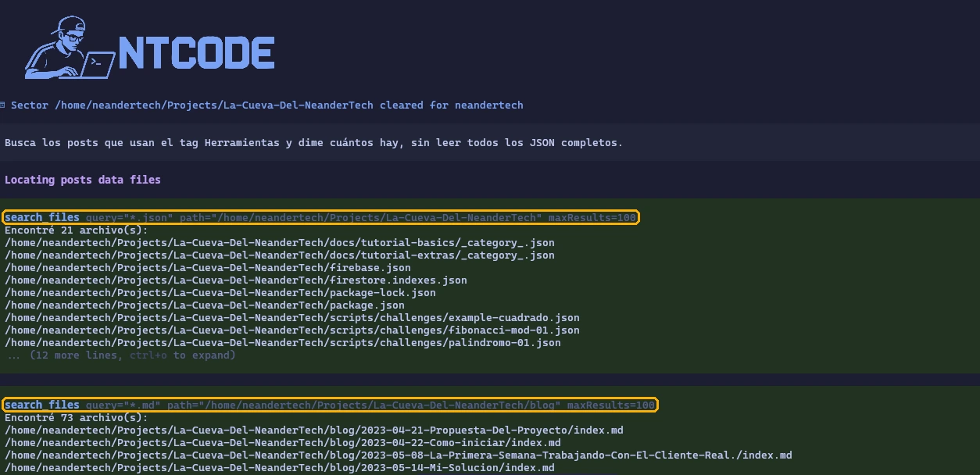Screen dimensions: 980x475
Task: Select blog/2023-05-08-La-Primera-Semana path
Action: [x=399, y=455]
